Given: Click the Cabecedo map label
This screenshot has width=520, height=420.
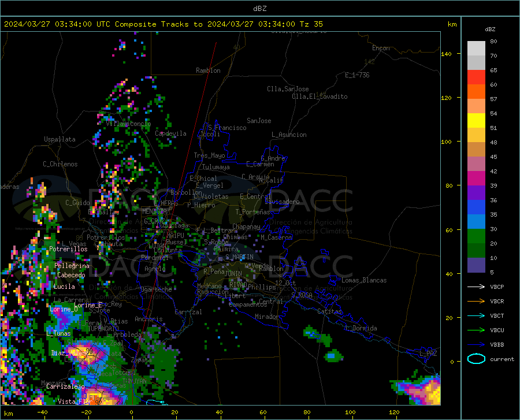Looking at the screenshot, I should (71, 275).
